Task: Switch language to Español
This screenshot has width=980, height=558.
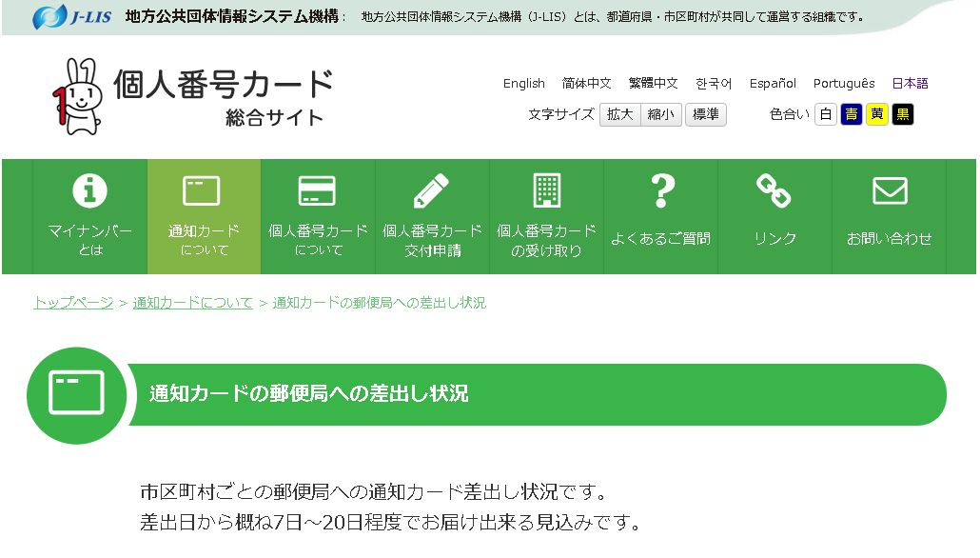Action: tap(773, 83)
